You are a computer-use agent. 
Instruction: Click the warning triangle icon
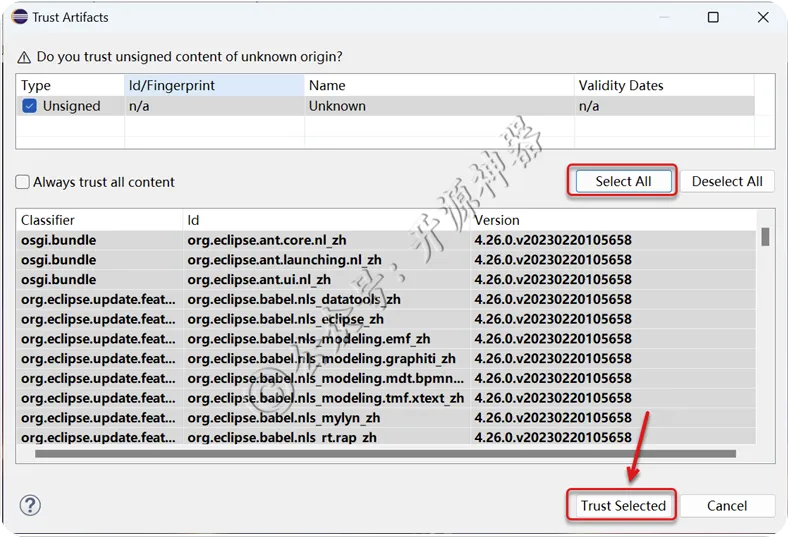click(x=24, y=57)
